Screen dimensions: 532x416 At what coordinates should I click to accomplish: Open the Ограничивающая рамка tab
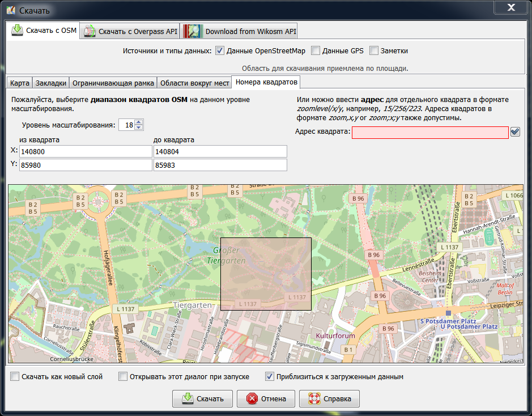111,82
